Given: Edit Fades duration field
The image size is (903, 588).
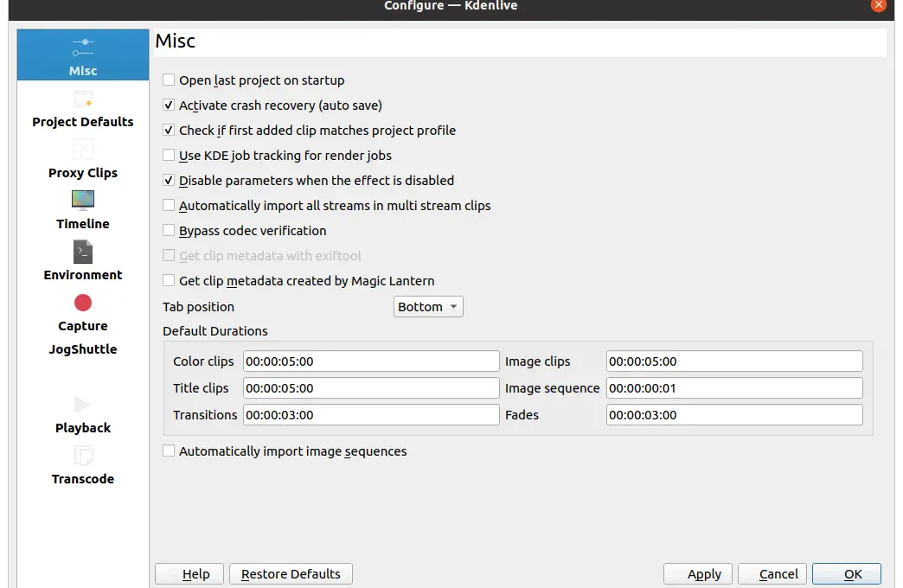Looking at the screenshot, I should (x=734, y=415).
